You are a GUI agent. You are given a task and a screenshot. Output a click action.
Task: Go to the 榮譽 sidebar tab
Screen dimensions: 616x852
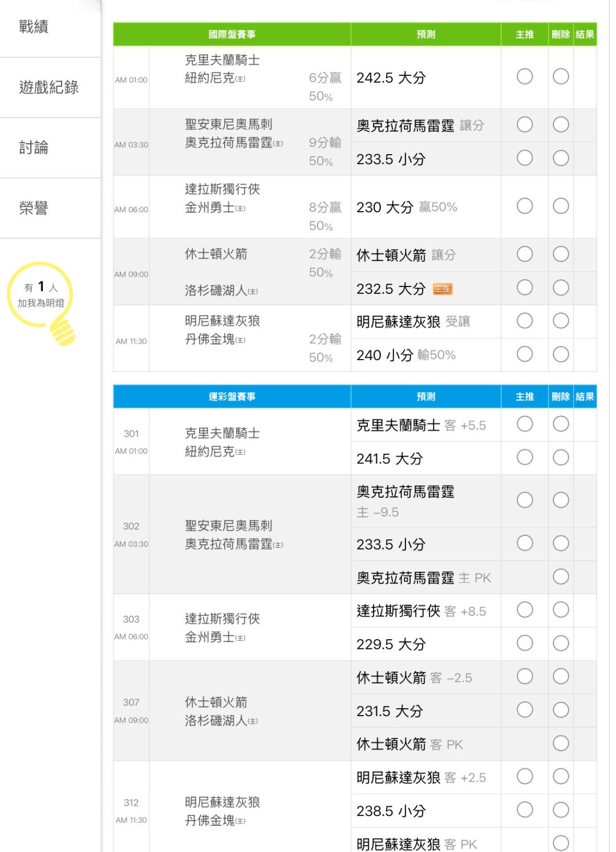coord(34,208)
